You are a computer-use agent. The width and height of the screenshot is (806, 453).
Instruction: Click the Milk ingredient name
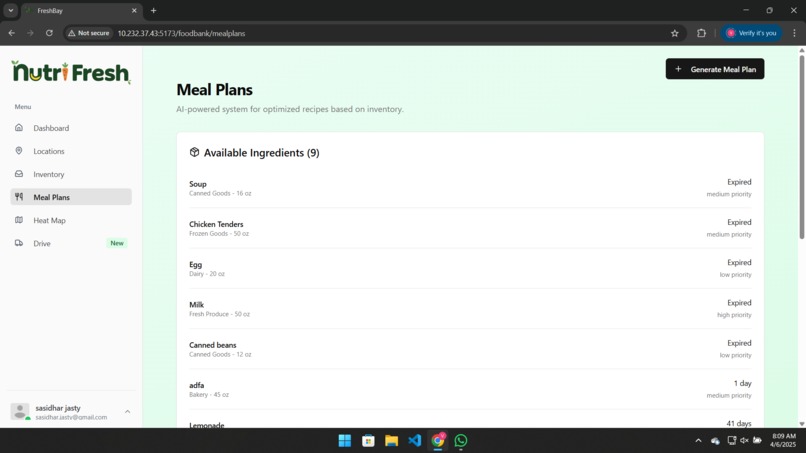pos(196,304)
